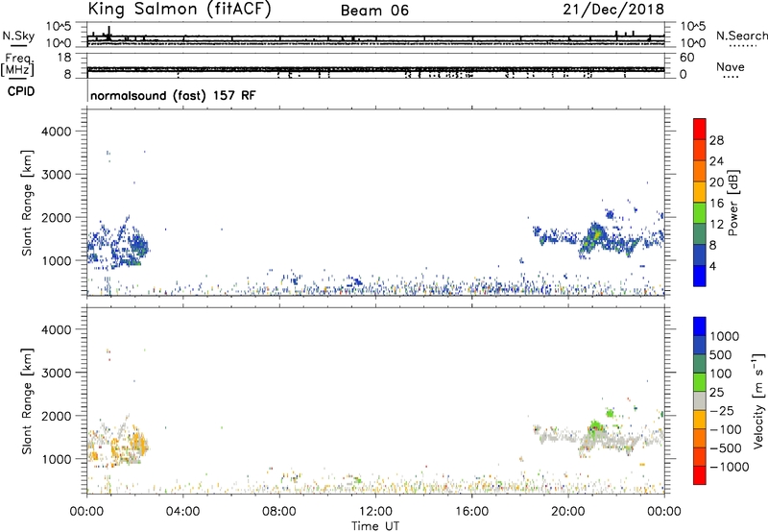Click the "-25" label on Velocity color bar

tap(722, 411)
